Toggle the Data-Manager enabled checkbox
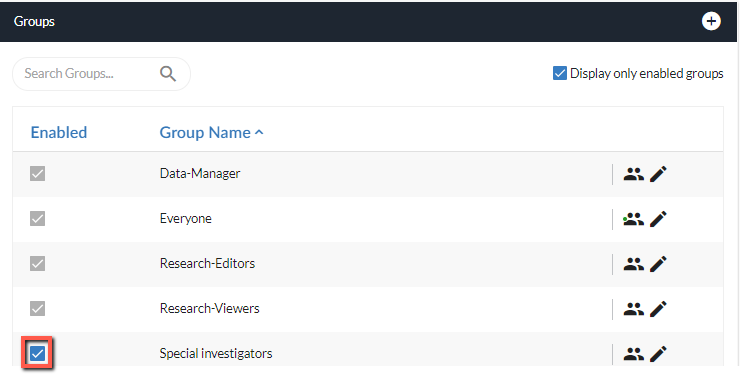 (37, 174)
